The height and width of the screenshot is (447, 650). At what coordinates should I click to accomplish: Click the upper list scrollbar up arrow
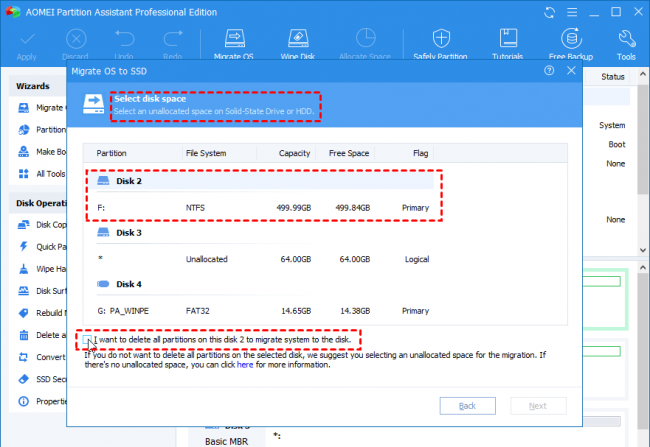[x=643, y=74]
